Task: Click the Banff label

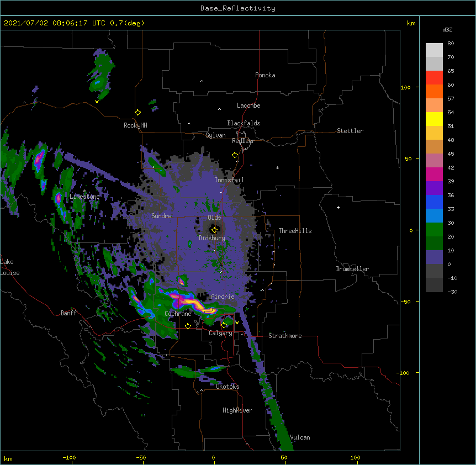Action: point(68,313)
